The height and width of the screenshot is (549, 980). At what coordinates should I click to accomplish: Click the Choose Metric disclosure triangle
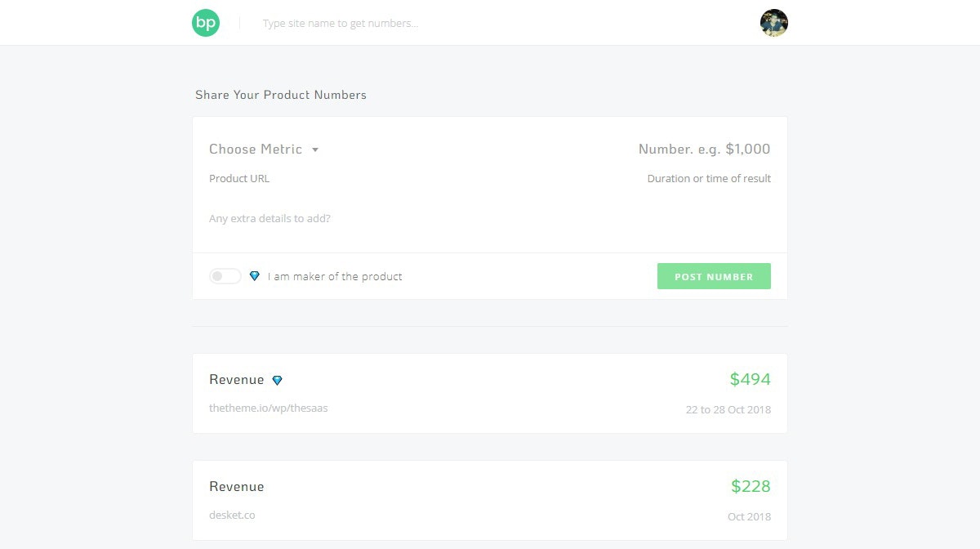click(317, 150)
